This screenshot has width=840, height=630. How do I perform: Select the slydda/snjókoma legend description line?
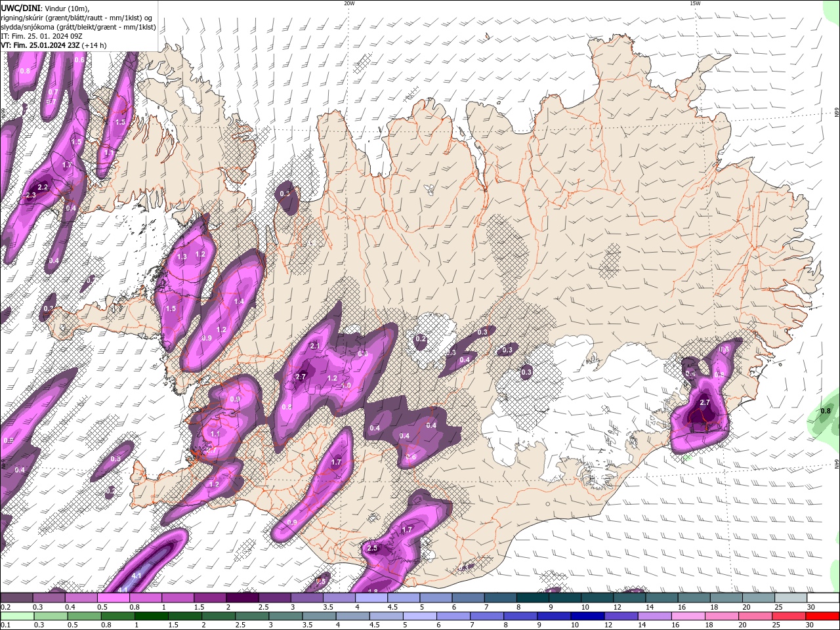(x=78, y=27)
